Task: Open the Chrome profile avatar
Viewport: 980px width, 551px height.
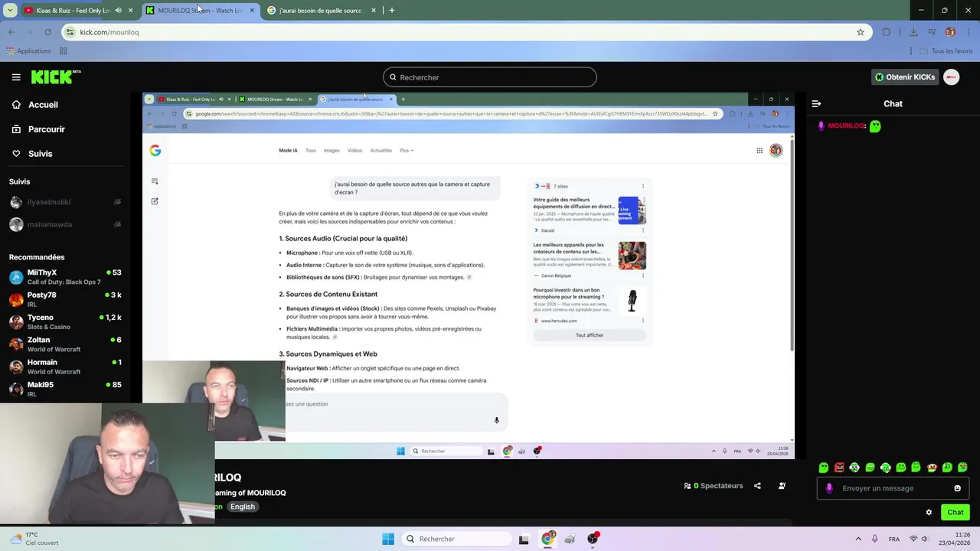Action: 950,32
